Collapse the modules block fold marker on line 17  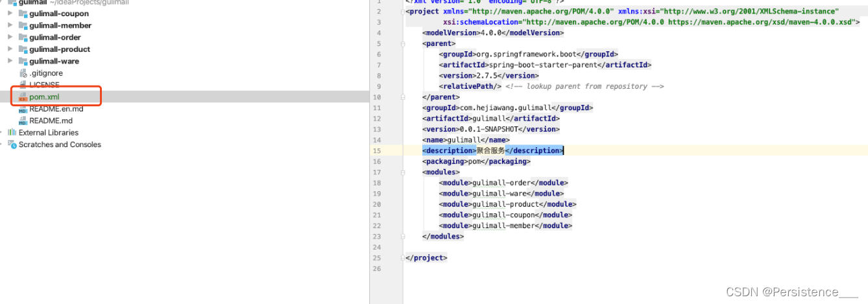coord(403,172)
